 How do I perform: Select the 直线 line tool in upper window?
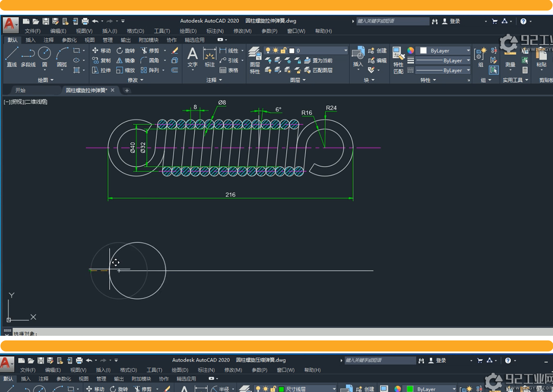(12, 57)
